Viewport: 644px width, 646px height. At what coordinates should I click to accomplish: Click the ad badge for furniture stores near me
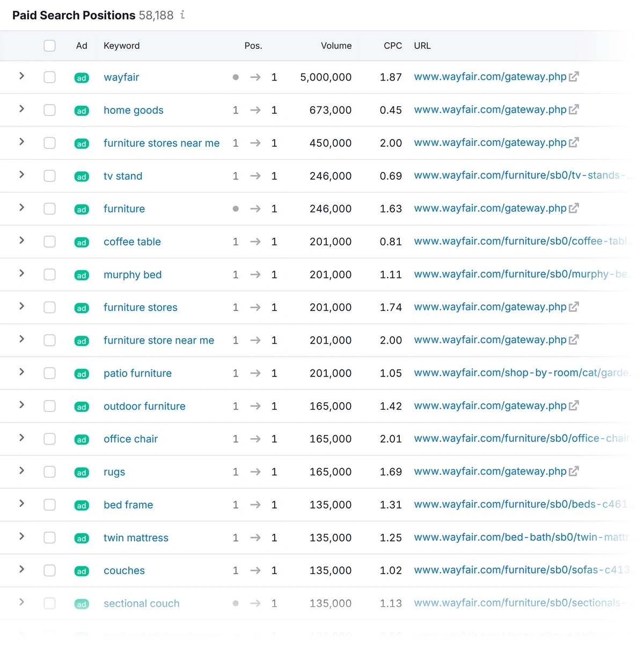[82, 143]
